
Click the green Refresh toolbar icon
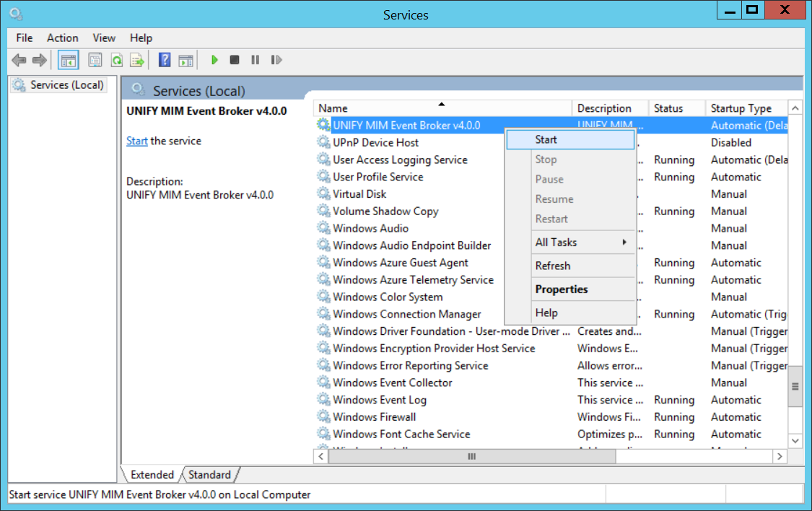point(117,60)
